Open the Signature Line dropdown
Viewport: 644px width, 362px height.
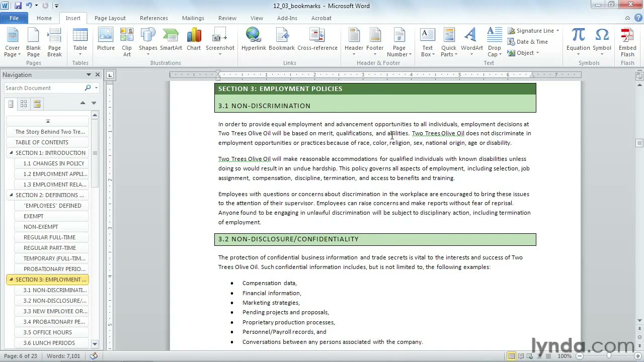pyautogui.click(x=557, y=31)
